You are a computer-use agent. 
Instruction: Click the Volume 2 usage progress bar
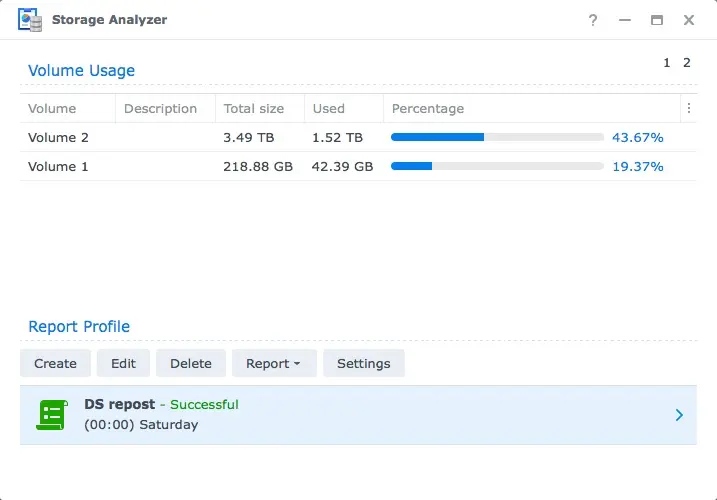pos(497,137)
